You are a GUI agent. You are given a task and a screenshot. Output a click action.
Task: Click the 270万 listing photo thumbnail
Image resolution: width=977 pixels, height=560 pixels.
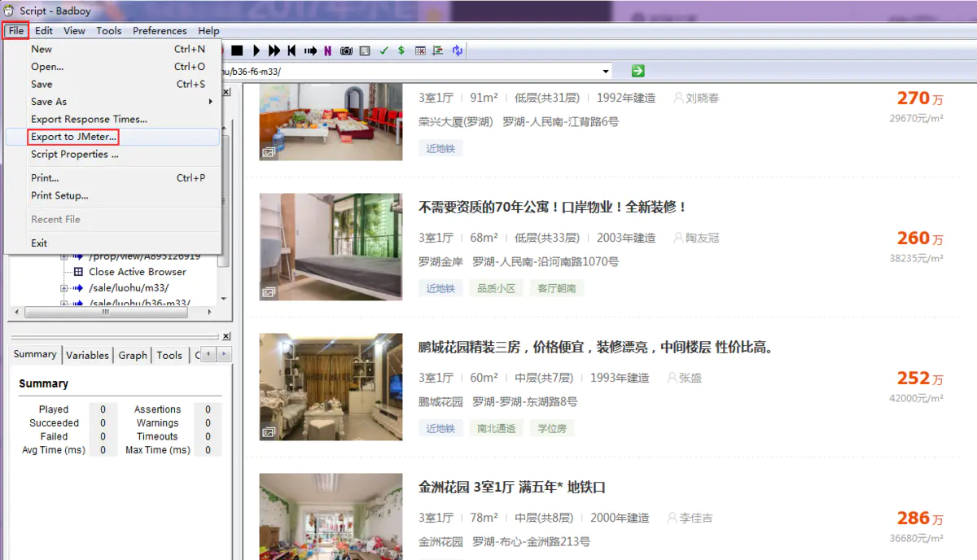click(x=331, y=121)
